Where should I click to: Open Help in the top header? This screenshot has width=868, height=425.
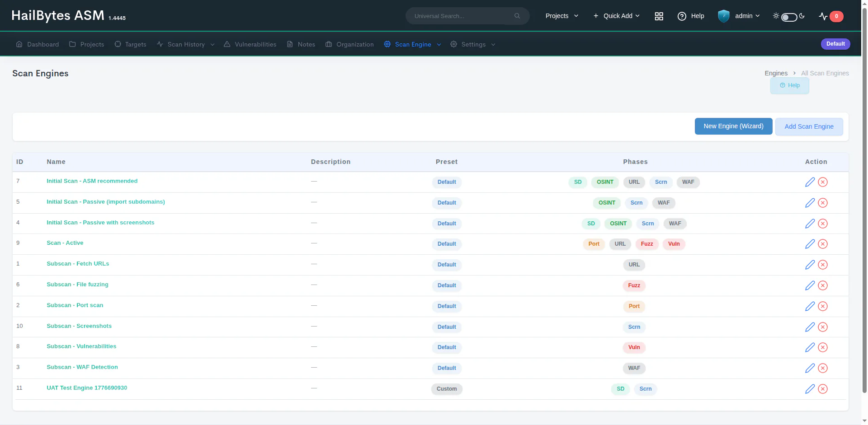pyautogui.click(x=691, y=16)
